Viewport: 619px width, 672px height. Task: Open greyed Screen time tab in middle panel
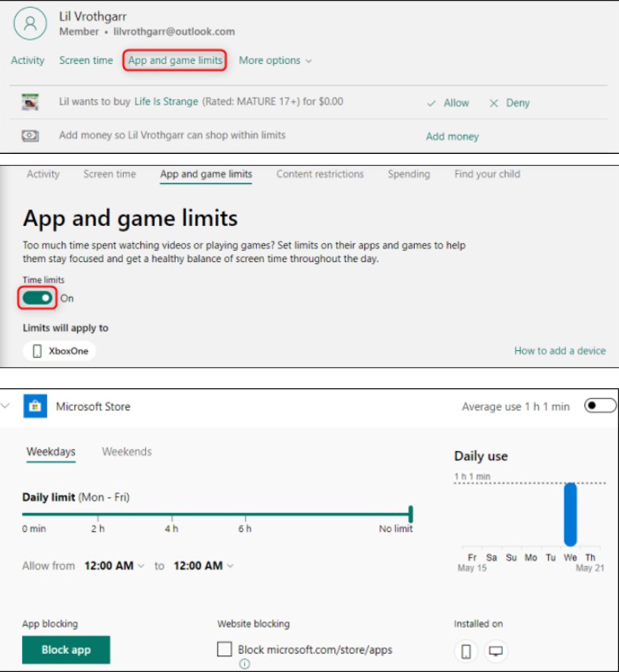[x=110, y=174]
